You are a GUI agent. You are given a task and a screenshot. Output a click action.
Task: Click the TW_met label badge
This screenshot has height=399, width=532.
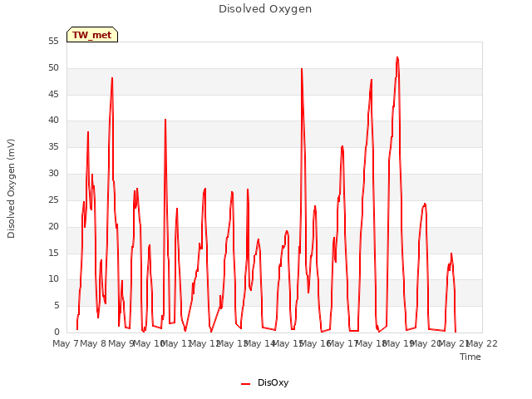coord(92,35)
